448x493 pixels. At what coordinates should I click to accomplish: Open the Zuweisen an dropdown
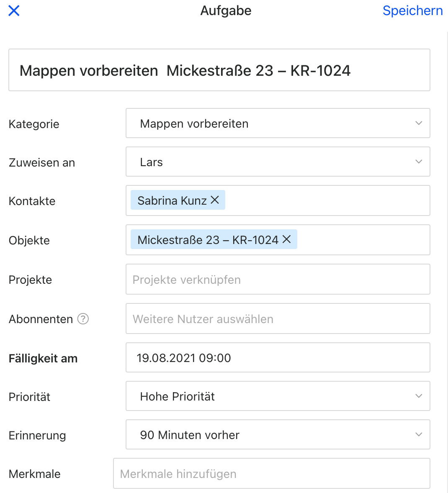coord(278,162)
